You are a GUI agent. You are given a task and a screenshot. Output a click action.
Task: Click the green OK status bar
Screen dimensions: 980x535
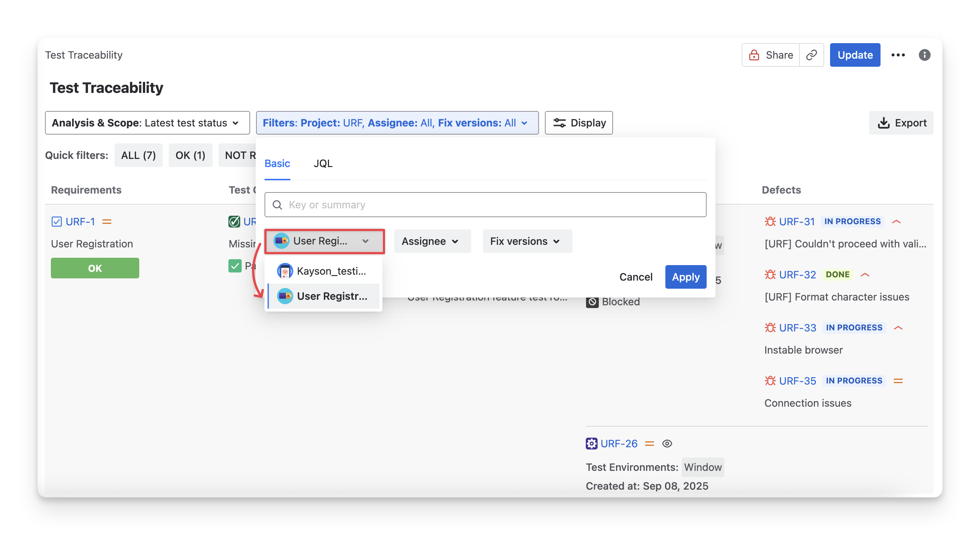pos(95,268)
